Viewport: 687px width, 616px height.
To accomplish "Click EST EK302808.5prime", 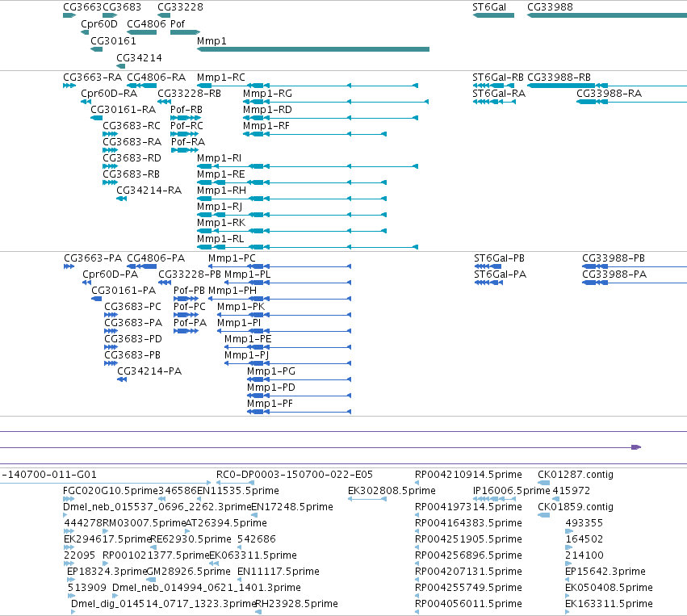I will pyautogui.click(x=367, y=499).
